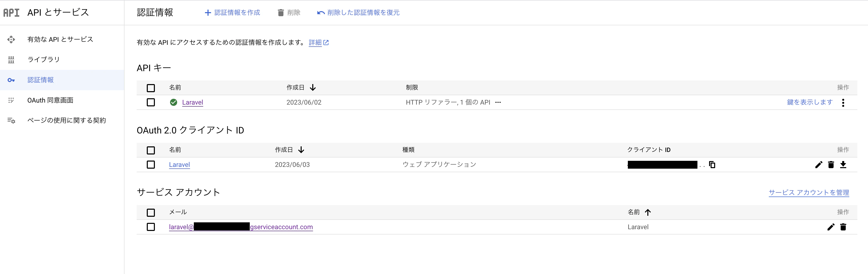
Task: Sort service accounts by 名前 arrow
Action: point(648,212)
